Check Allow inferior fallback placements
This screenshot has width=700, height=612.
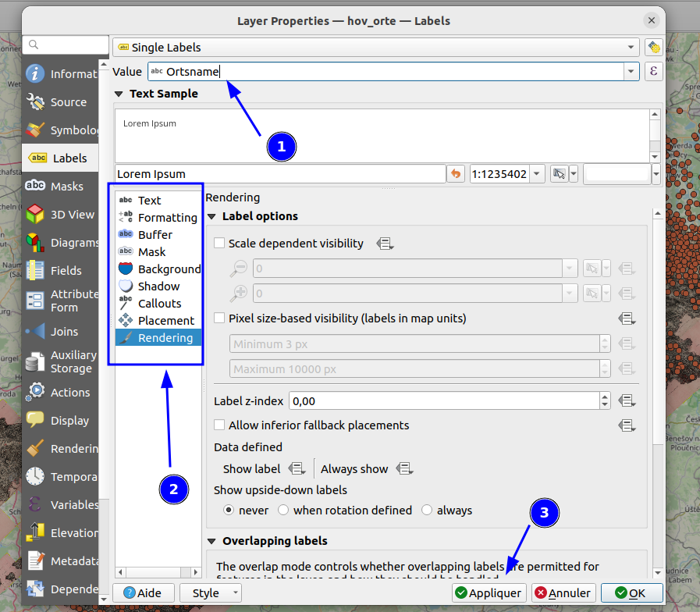tap(219, 425)
